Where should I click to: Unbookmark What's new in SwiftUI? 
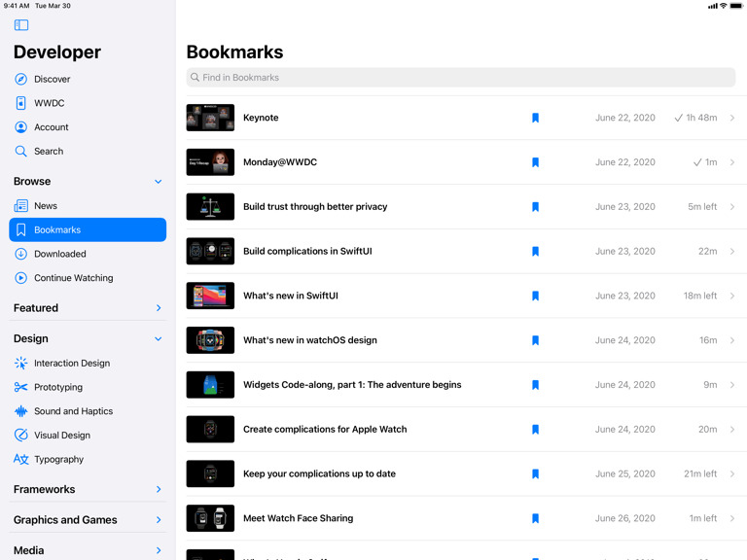pos(536,296)
